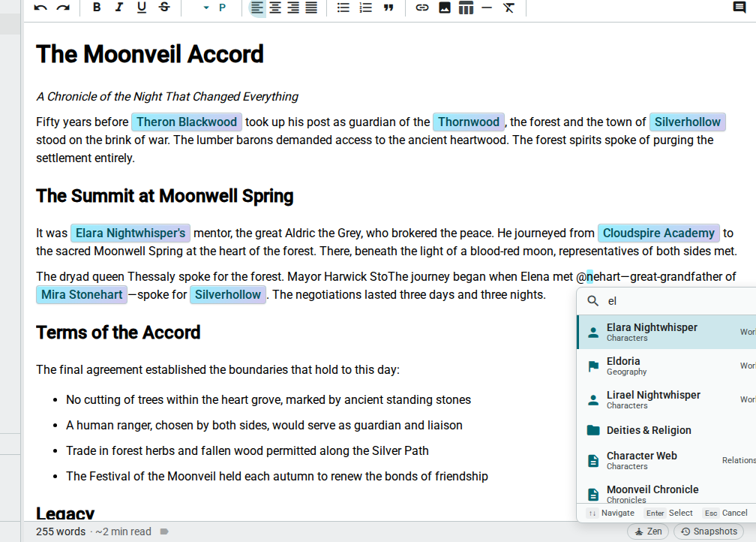Open the Thornwood mention link
The image size is (756, 542).
coord(469,122)
